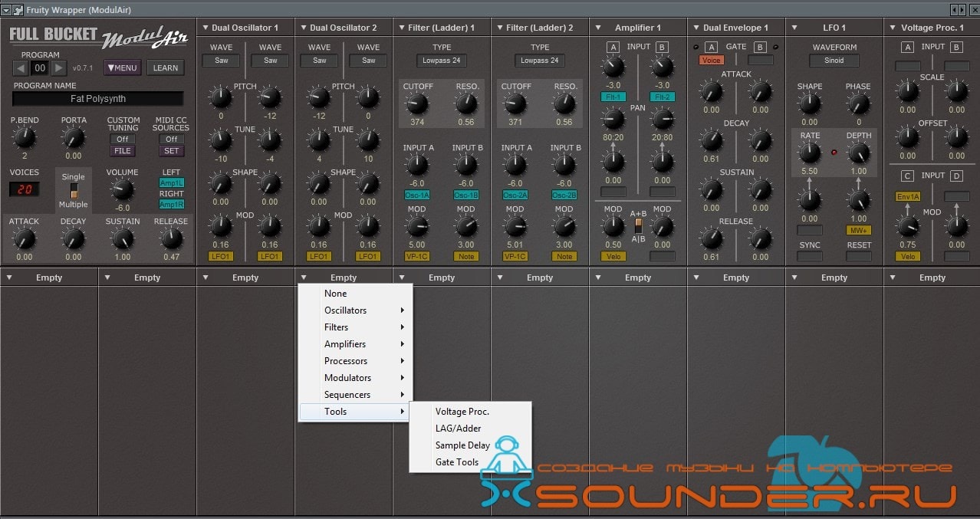980x519 pixels.
Task: Click the global RELEASE knob
Action: 172,239
